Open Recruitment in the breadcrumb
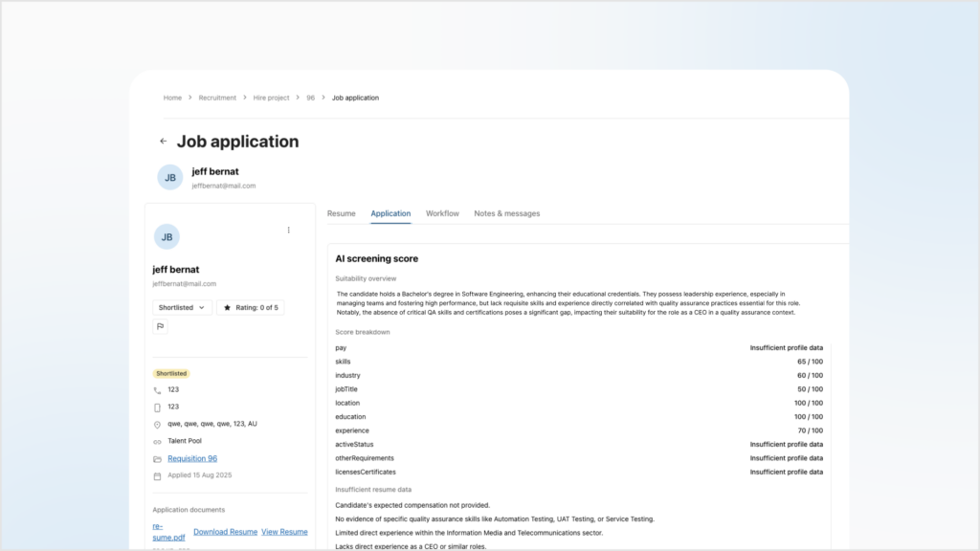Image resolution: width=980 pixels, height=551 pixels. click(x=217, y=99)
